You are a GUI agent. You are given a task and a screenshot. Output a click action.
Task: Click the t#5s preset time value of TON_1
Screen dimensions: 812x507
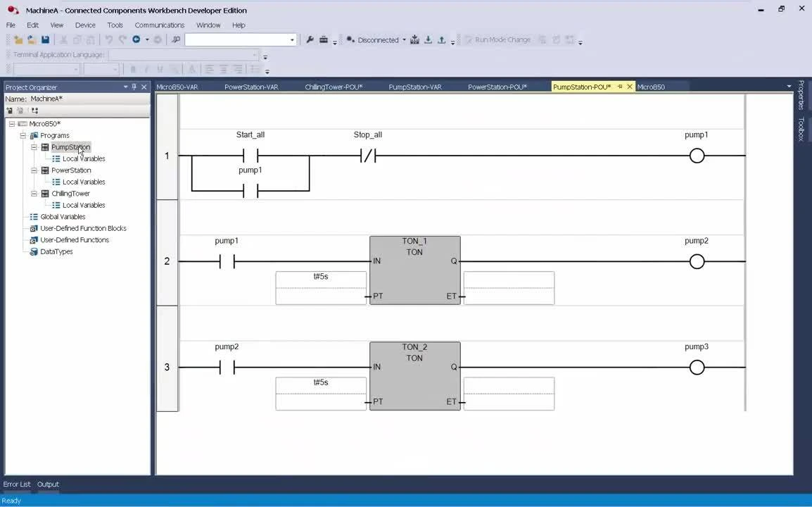click(321, 276)
